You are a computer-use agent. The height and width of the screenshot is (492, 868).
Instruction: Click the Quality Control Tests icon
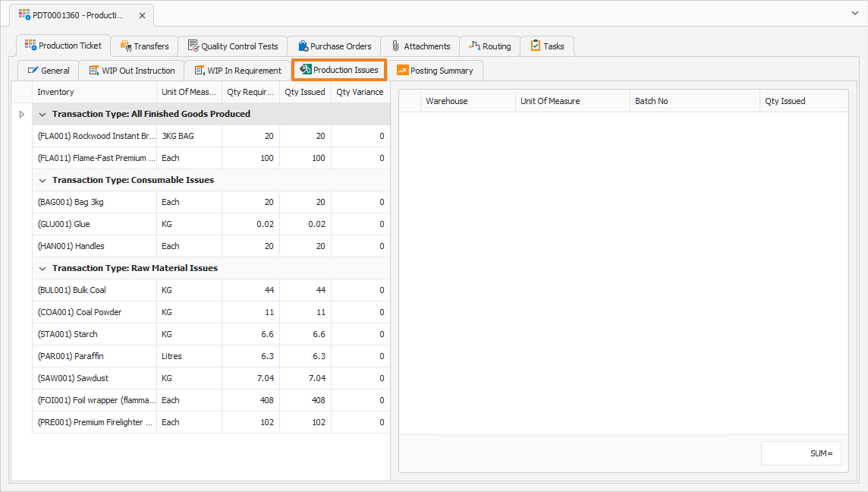point(193,46)
